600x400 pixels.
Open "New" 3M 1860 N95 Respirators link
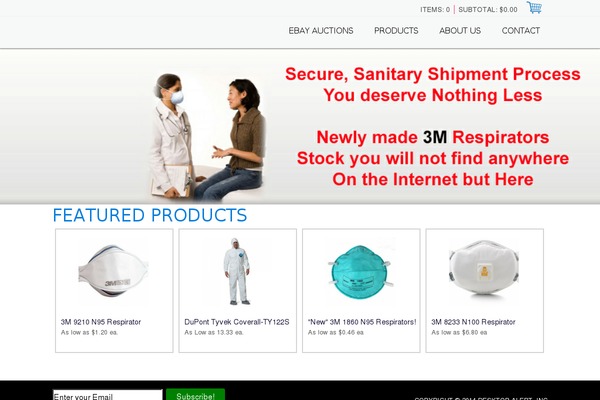point(362,322)
